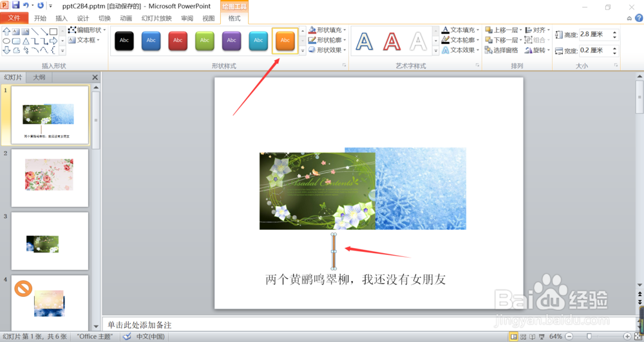Switch to the 幻灯片 pane tab
The width and height of the screenshot is (644, 342).
[13, 77]
